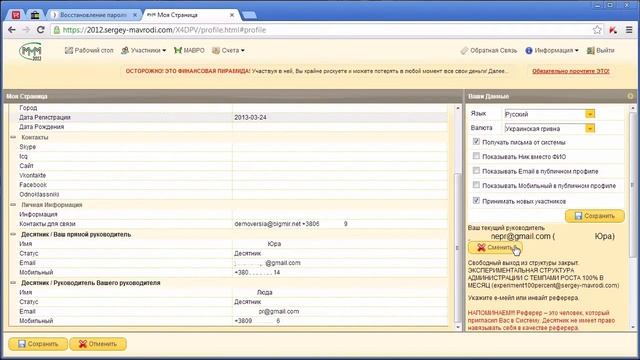Click bottom Сохранить button
This screenshot has height=360, width=640.
(38, 344)
